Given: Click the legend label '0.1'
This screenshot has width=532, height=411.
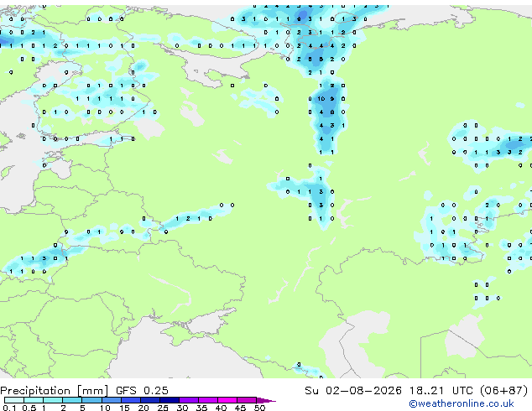Looking at the screenshot, I should (x=9, y=408).
